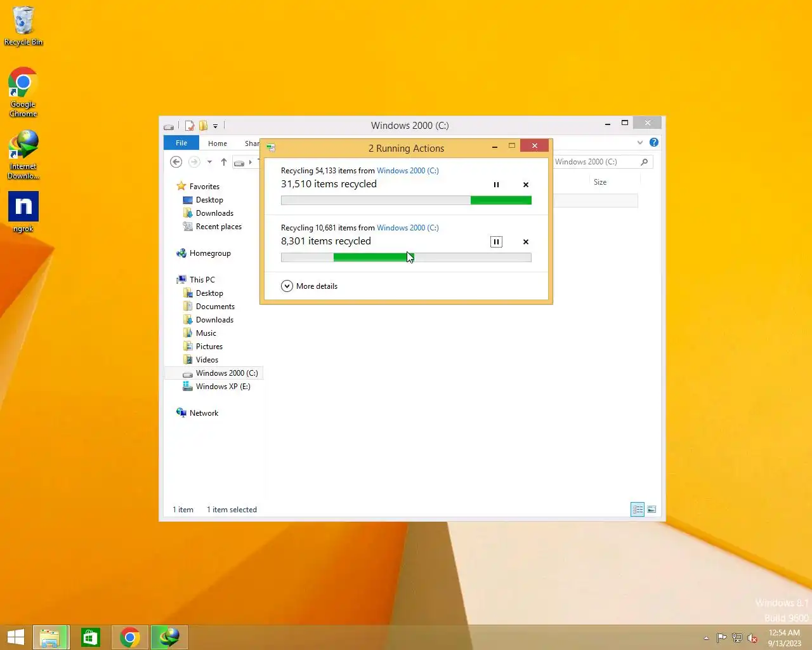Image resolution: width=812 pixels, height=650 pixels.
Task: Cancel the 10,681 items recycling operation
Action: tap(525, 242)
